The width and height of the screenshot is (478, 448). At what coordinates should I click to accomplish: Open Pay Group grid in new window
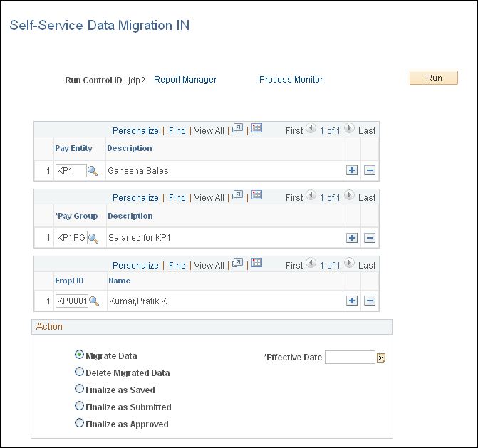[238, 196]
